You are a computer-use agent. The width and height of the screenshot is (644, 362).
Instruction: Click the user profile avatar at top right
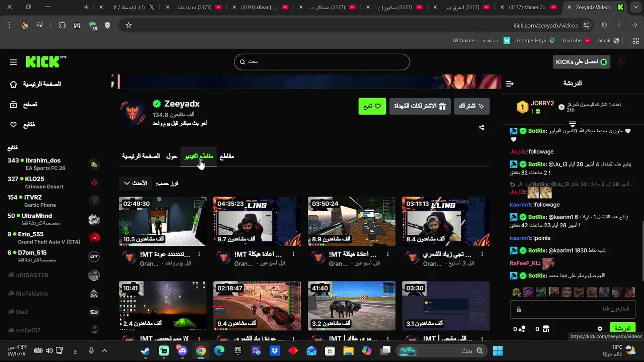pyautogui.click(x=621, y=62)
